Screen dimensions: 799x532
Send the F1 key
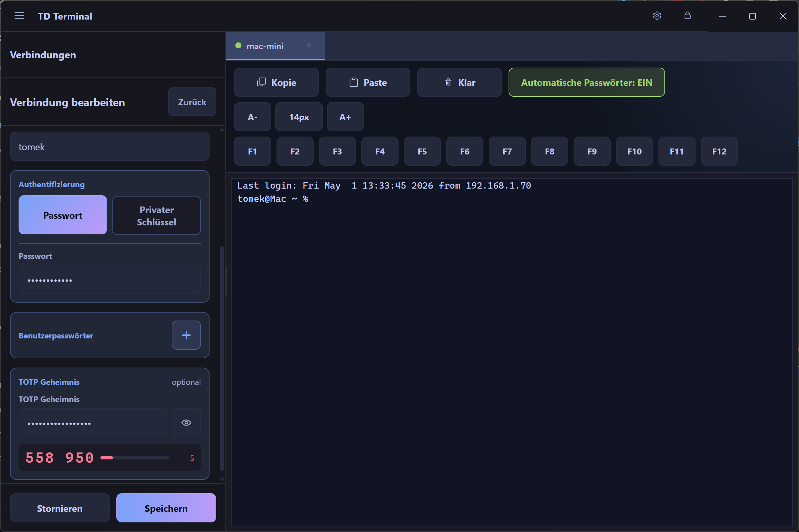(x=252, y=151)
